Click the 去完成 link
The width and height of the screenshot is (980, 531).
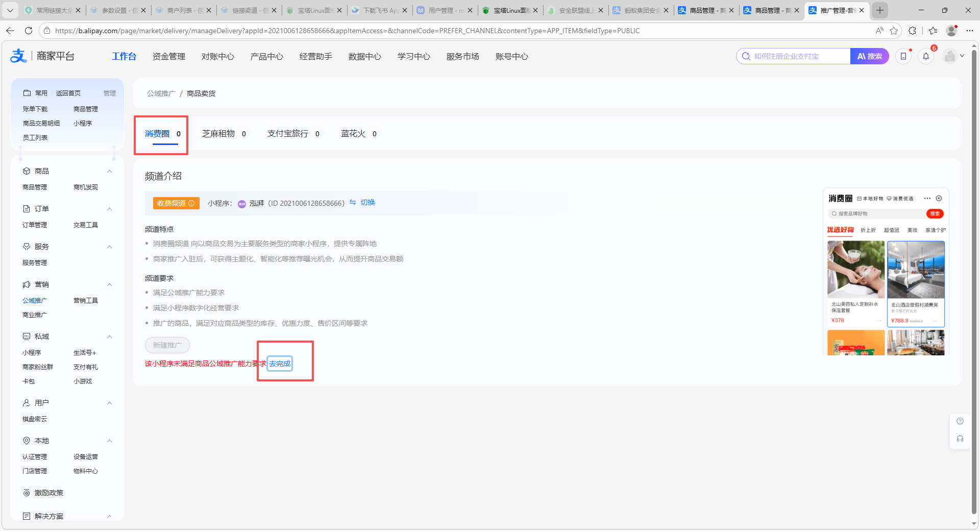pyautogui.click(x=280, y=364)
